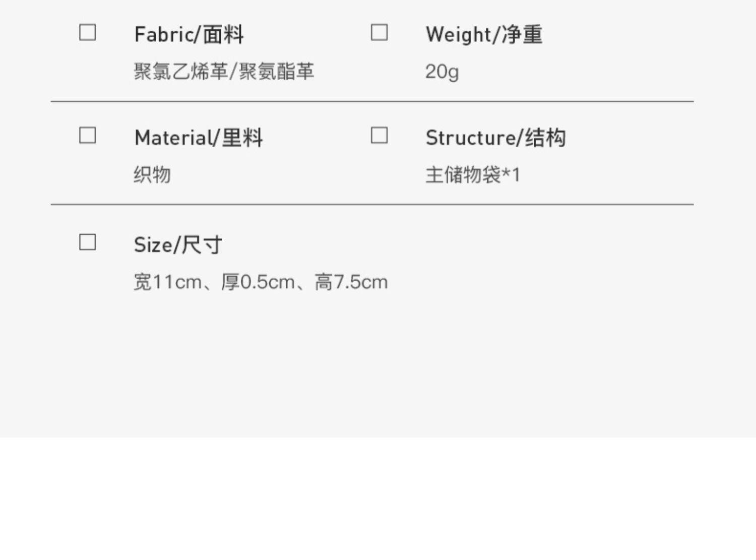
Task: Click the Size/尺寸 heading
Action: (178, 245)
